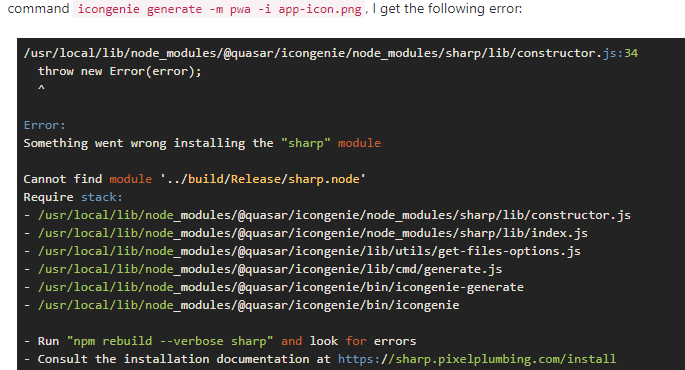Click the 'throw new Error(error);' line
The height and width of the screenshot is (370, 685).
[119, 71]
